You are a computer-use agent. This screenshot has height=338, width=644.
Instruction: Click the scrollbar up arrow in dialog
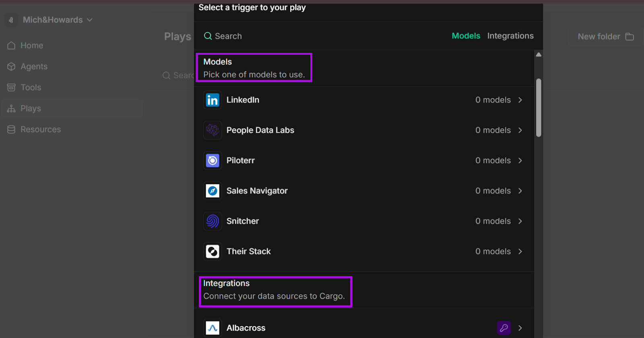(x=539, y=54)
